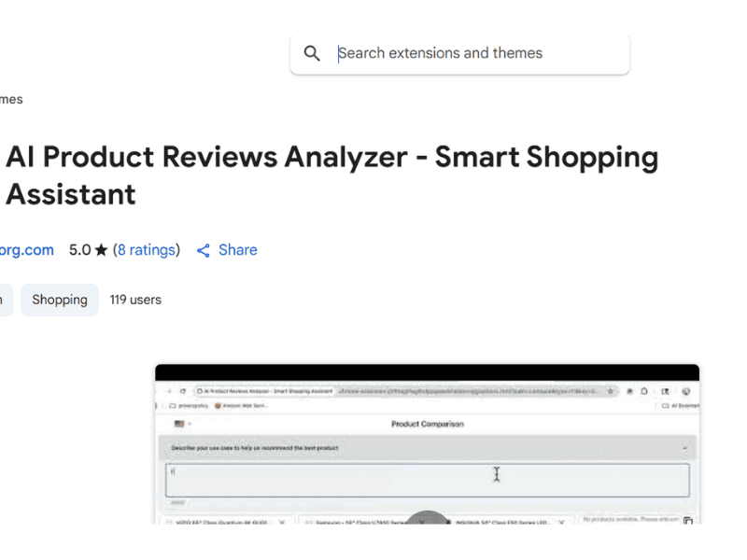Remove the VIZIO product with its X
This screenshot has height=560, width=747.
(x=282, y=523)
